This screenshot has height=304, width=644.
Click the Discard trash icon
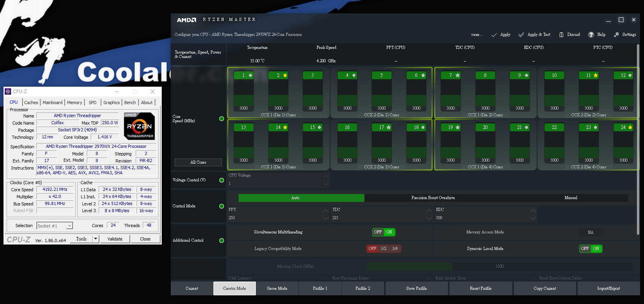tap(561, 35)
